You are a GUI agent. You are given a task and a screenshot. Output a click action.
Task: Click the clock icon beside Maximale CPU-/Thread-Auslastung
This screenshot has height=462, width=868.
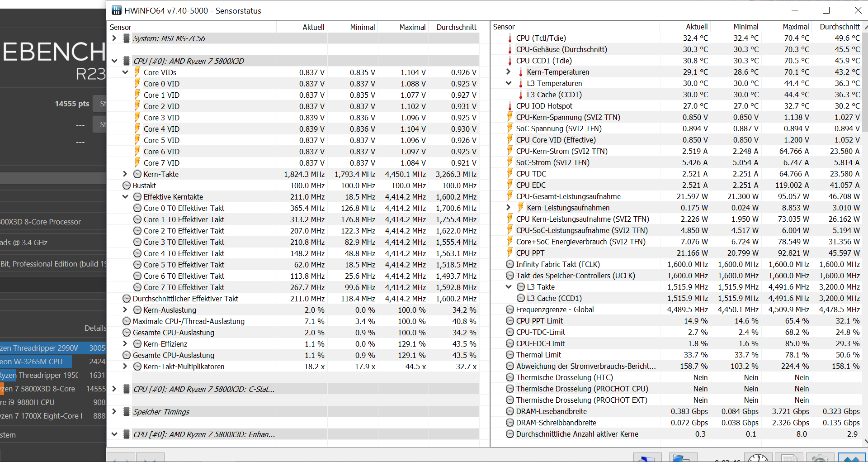coord(127,321)
